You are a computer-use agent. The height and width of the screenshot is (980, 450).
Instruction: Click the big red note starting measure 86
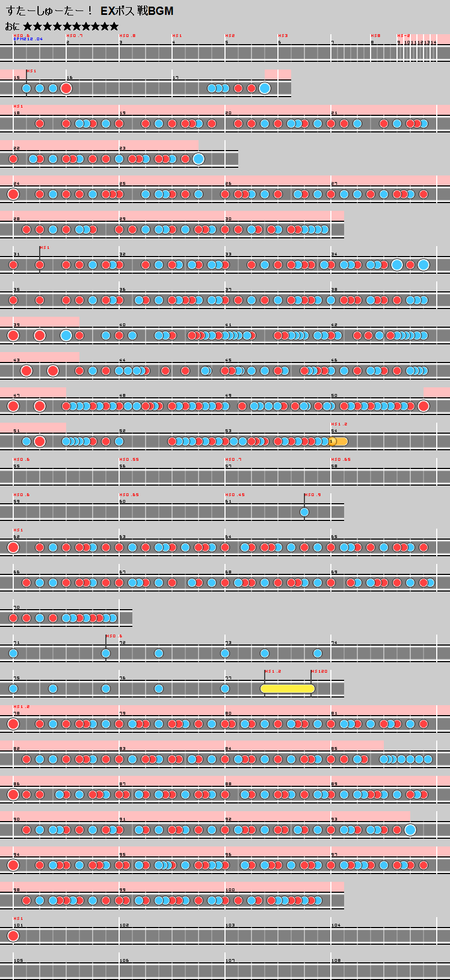[13, 795]
